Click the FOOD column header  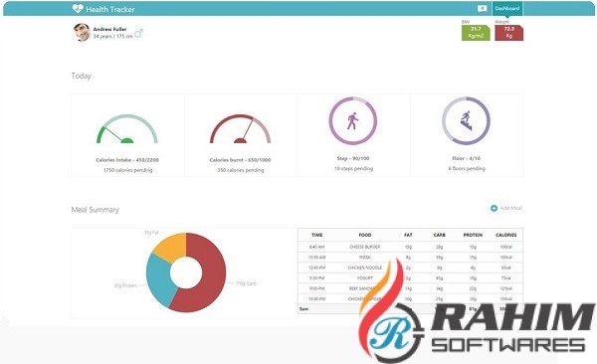[365, 235]
